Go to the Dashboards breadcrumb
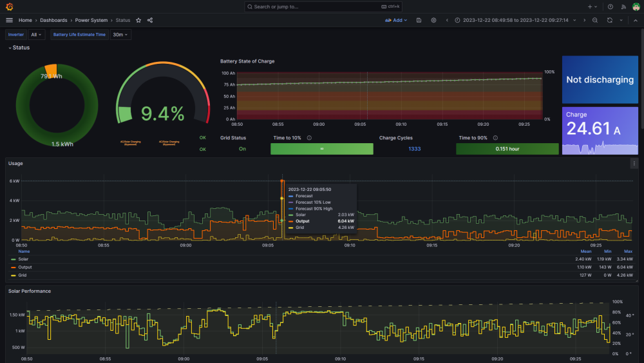This screenshot has width=644, height=363. (53, 20)
